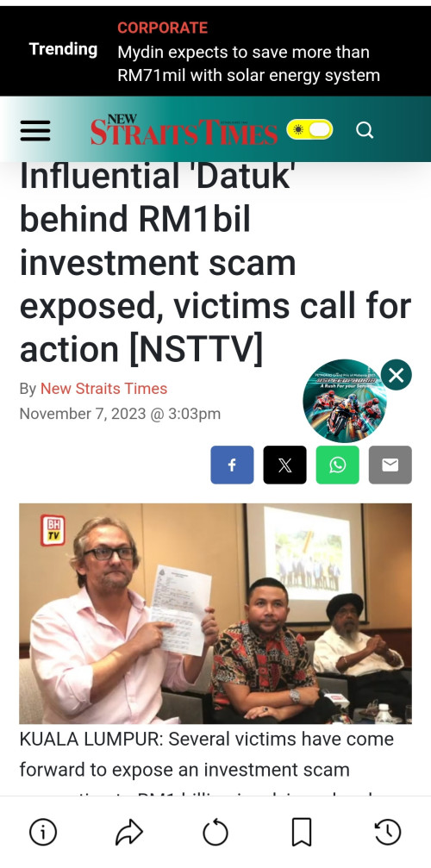Viewport: 431px width, 868px height.
Task: View the press conference article photo
Action: point(215,614)
